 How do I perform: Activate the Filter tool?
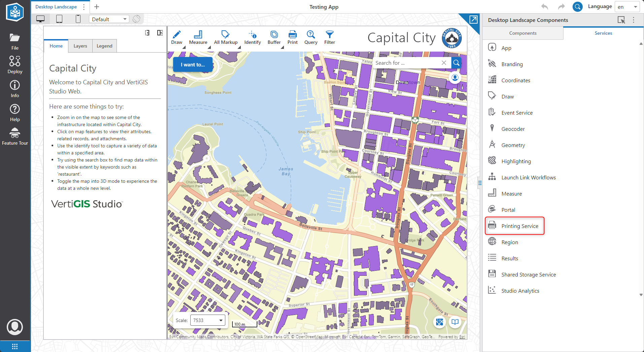329,37
